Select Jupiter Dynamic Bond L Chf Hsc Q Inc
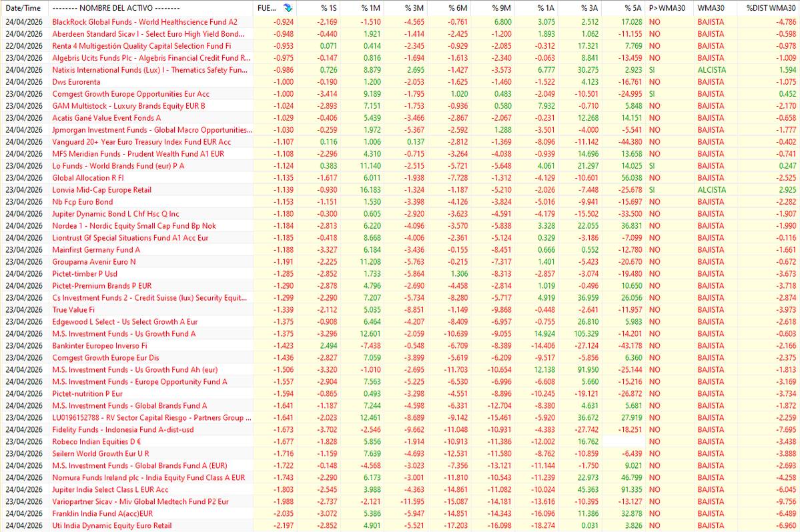Image resolution: width=800 pixels, height=532 pixels. click(x=116, y=214)
